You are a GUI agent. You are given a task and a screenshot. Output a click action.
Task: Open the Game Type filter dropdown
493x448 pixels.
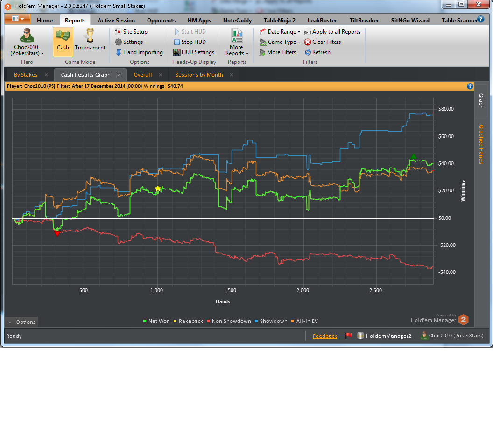280,42
